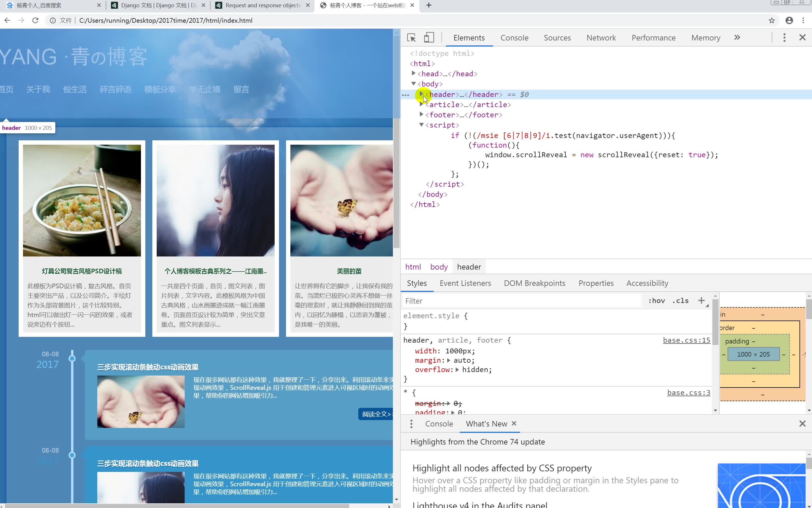Open the Console panel tab

(x=514, y=38)
